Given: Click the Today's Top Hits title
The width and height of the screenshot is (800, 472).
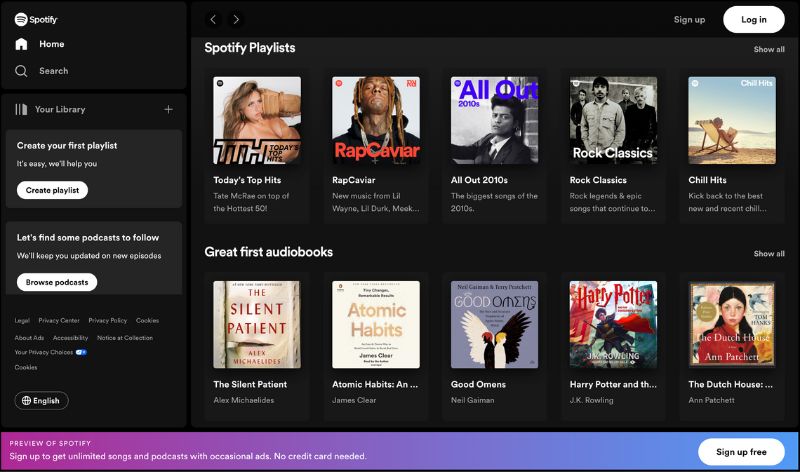Looking at the screenshot, I should (247, 180).
